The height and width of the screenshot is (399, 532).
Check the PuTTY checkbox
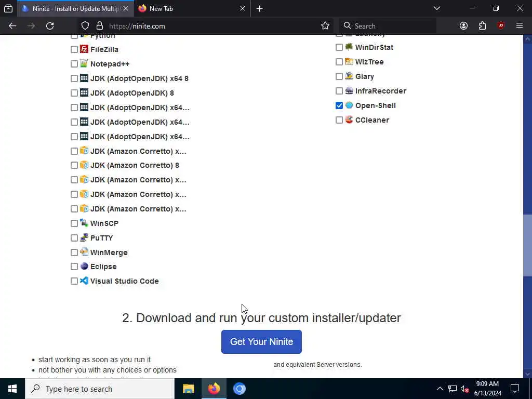[x=74, y=238]
